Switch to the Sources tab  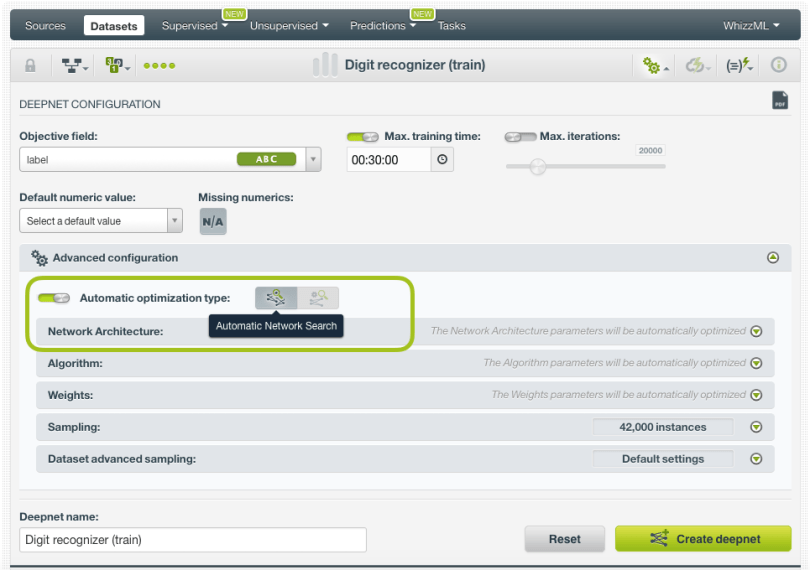(45, 26)
